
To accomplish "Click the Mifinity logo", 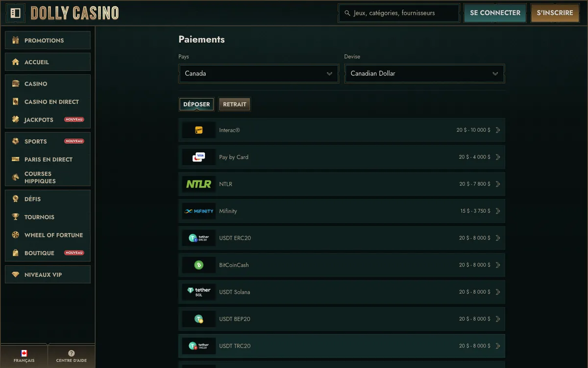I will tap(199, 211).
